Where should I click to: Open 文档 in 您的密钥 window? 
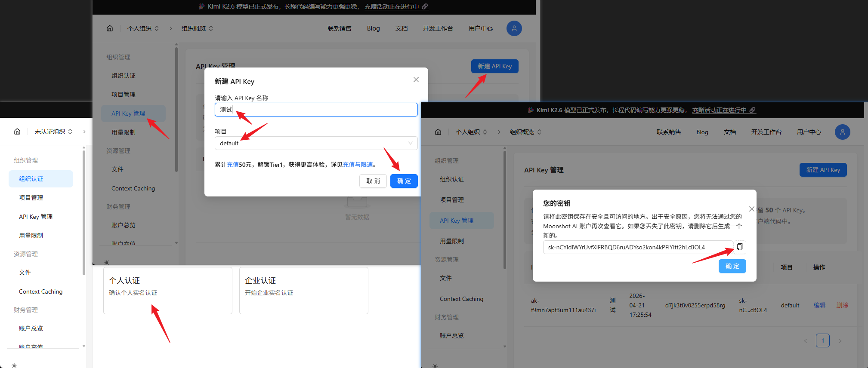[x=730, y=132]
